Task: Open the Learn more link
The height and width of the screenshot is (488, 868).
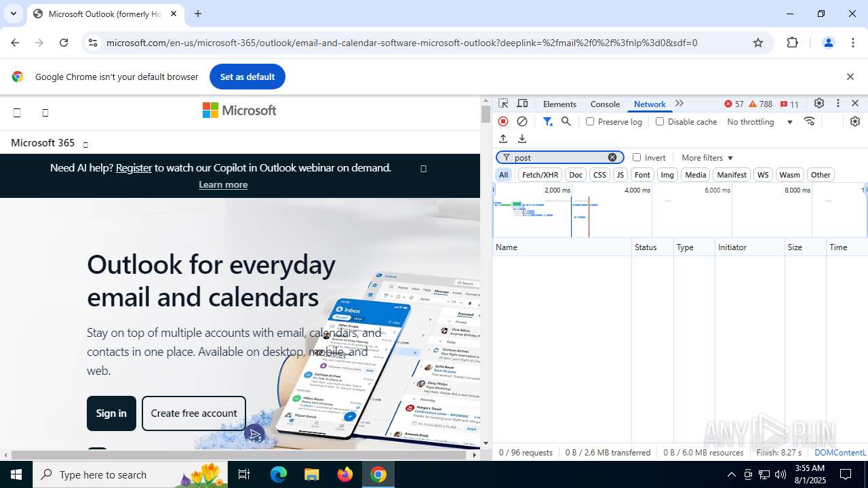Action: pos(223,184)
